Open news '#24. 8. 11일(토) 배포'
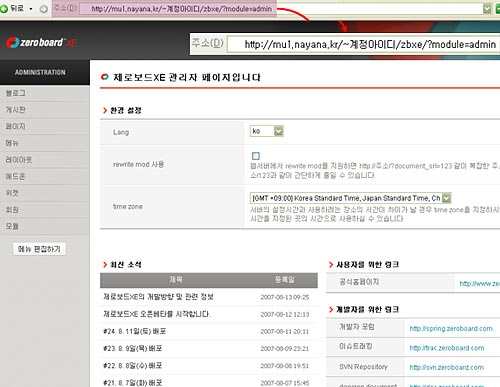The image size is (500, 387). (135, 331)
